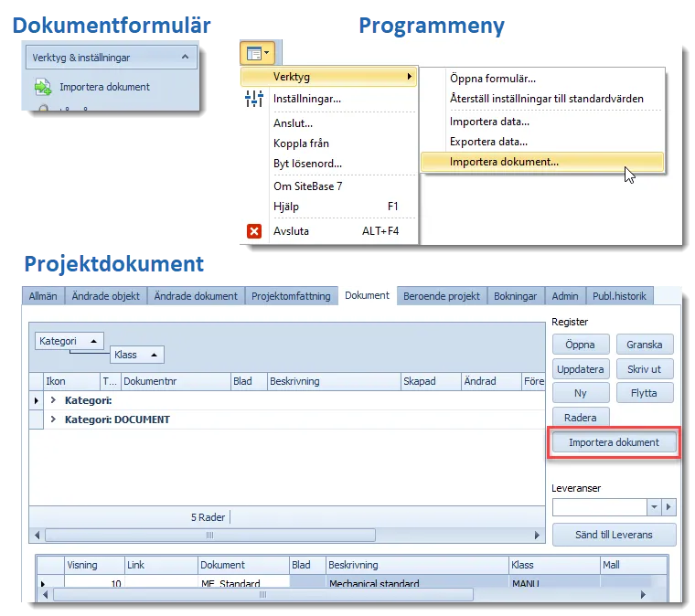
Task: Click the Importera dokument button
Action: click(614, 442)
